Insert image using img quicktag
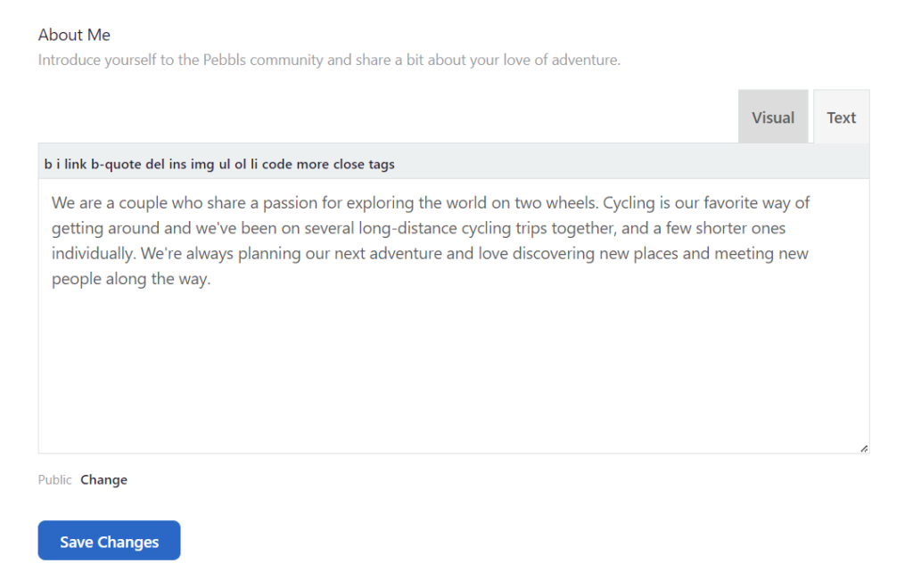The width and height of the screenshot is (913, 588). point(202,164)
